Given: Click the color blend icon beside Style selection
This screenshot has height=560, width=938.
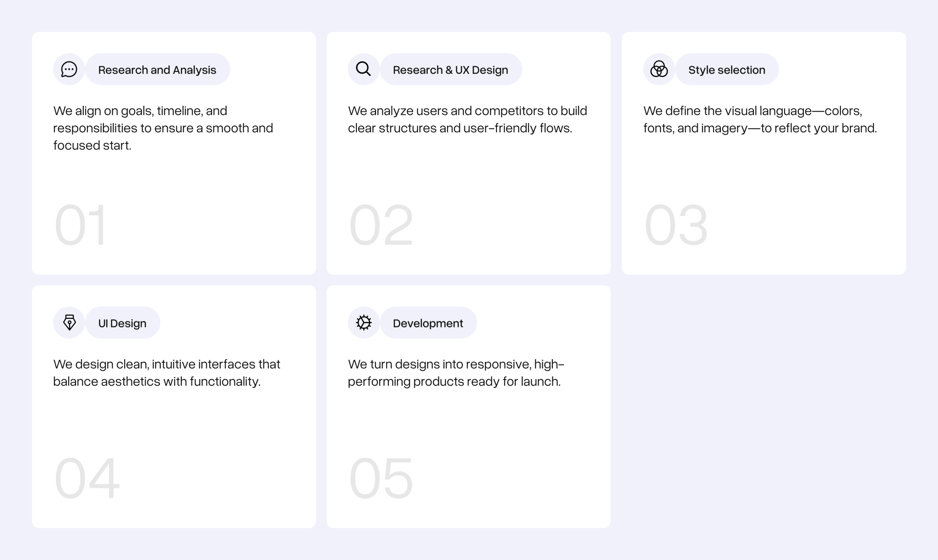Looking at the screenshot, I should pyautogui.click(x=658, y=69).
